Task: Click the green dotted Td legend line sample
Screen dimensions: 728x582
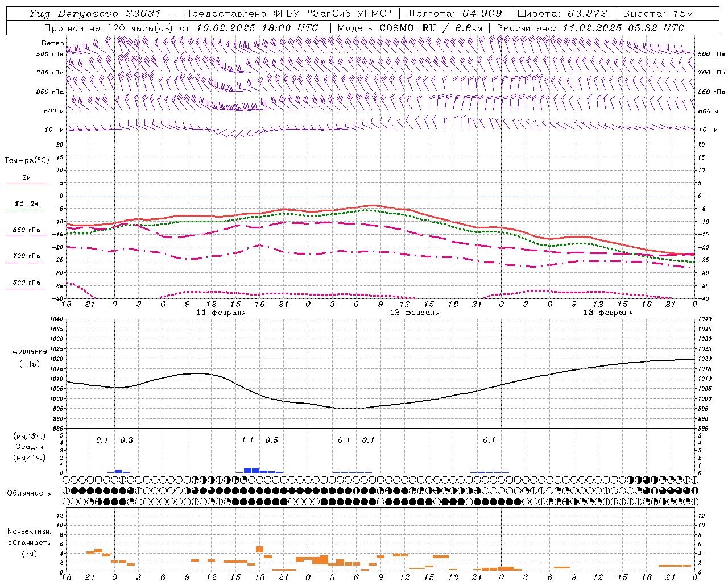Action: point(25,210)
